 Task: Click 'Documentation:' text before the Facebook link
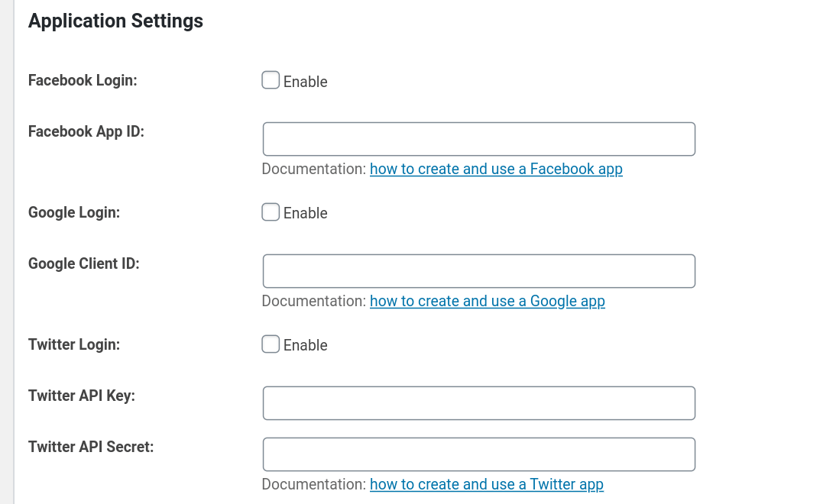click(x=314, y=169)
